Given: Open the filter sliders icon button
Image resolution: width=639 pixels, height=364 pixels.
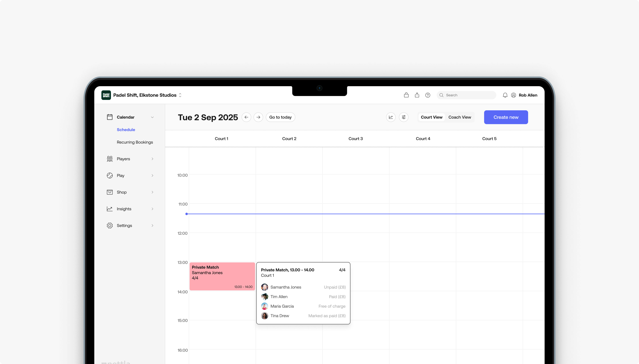Looking at the screenshot, I should pyautogui.click(x=404, y=117).
